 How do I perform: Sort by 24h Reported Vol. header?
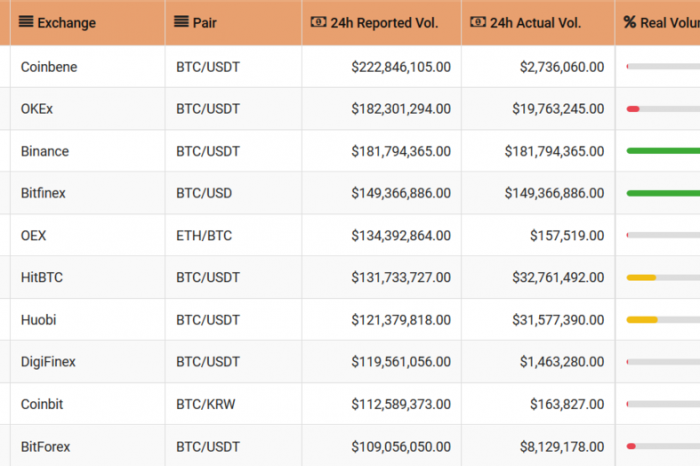coord(384,23)
